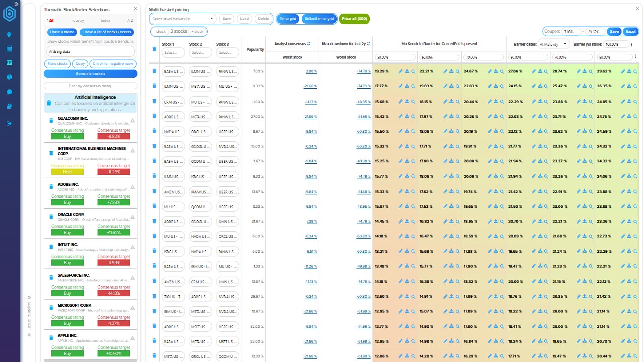This screenshot has width=644, height=362.
Task: Click the logout arrow icon in sidebar
Action: [9, 123]
